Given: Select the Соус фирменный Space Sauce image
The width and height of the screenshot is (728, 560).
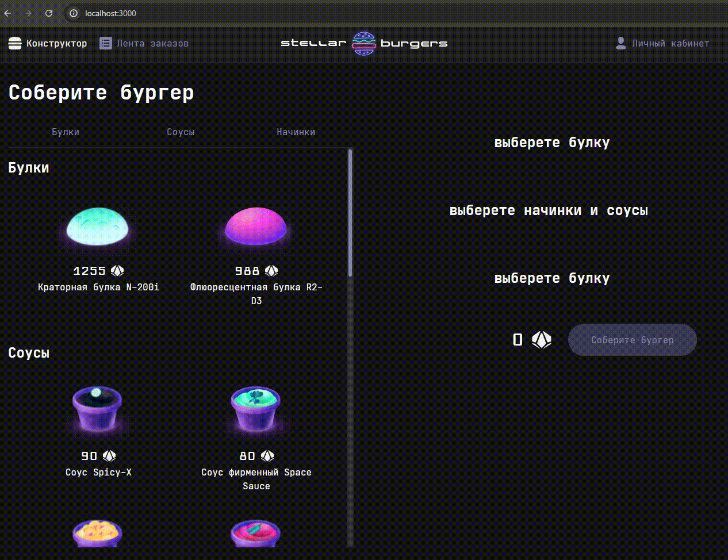Looking at the screenshot, I should click(x=256, y=409).
